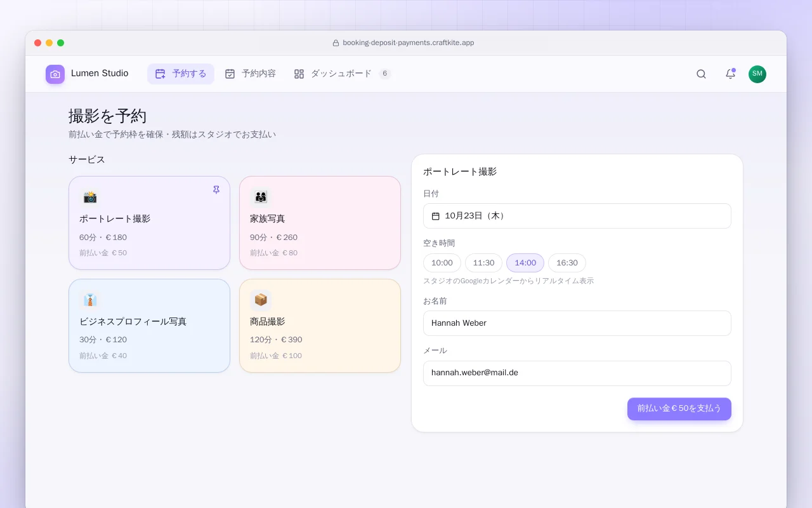Click the お名前 field with Hannah Weber
The height and width of the screenshot is (508, 812).
click(x=577, y=323)
